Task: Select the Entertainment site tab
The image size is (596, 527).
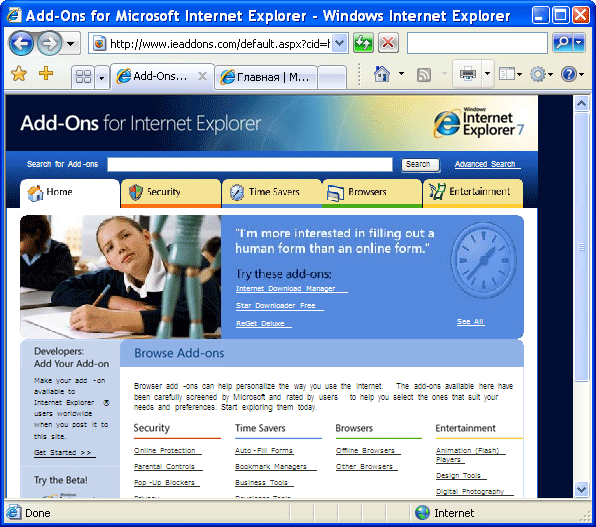Action: pyautogui.click(x=473, y=193)
